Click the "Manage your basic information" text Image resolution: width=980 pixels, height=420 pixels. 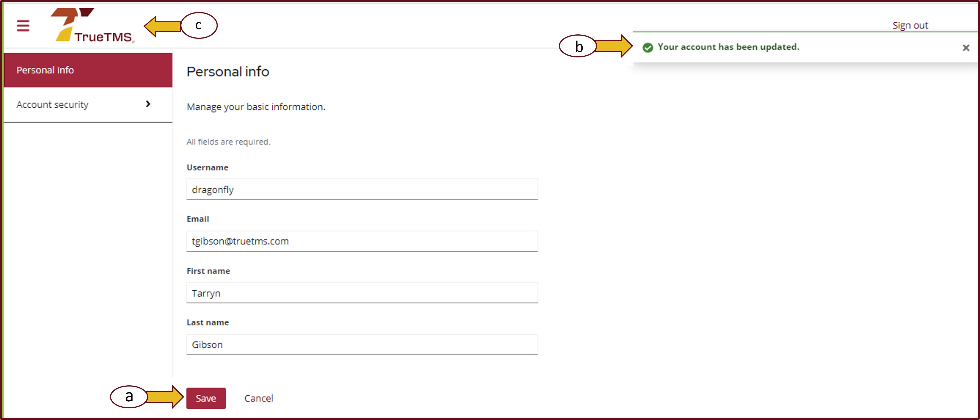(256, 107)
